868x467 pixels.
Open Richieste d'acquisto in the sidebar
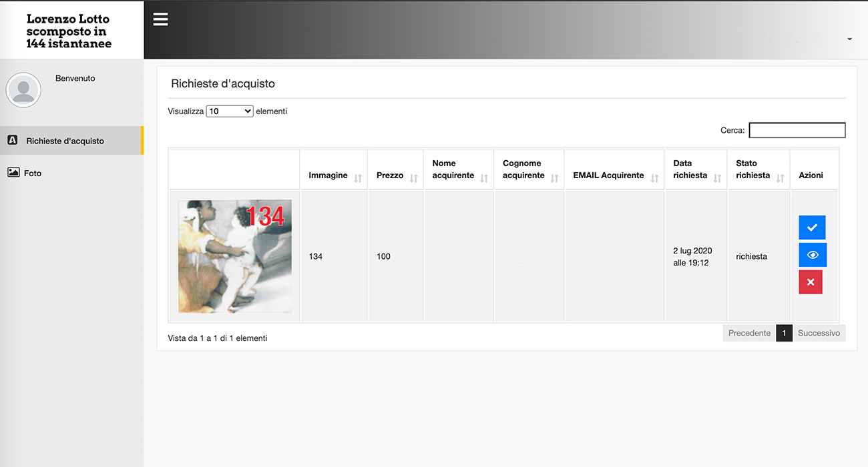[x=65, y=141]
